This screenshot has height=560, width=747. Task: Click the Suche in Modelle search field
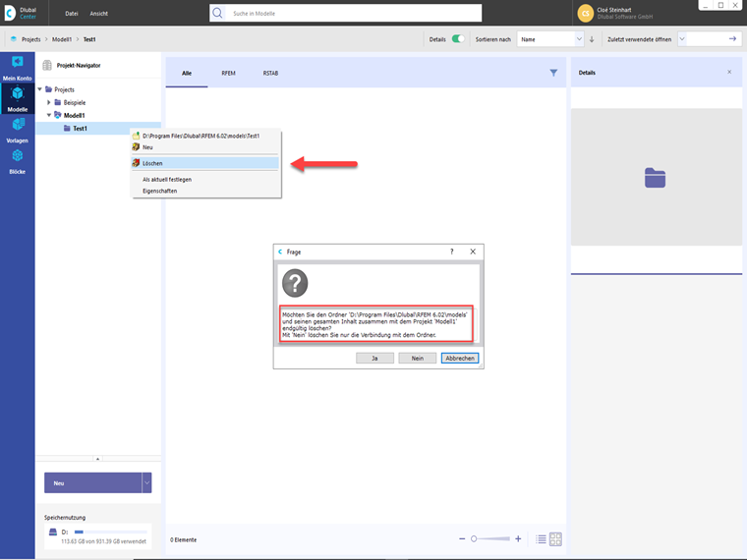tap(355, 14)
